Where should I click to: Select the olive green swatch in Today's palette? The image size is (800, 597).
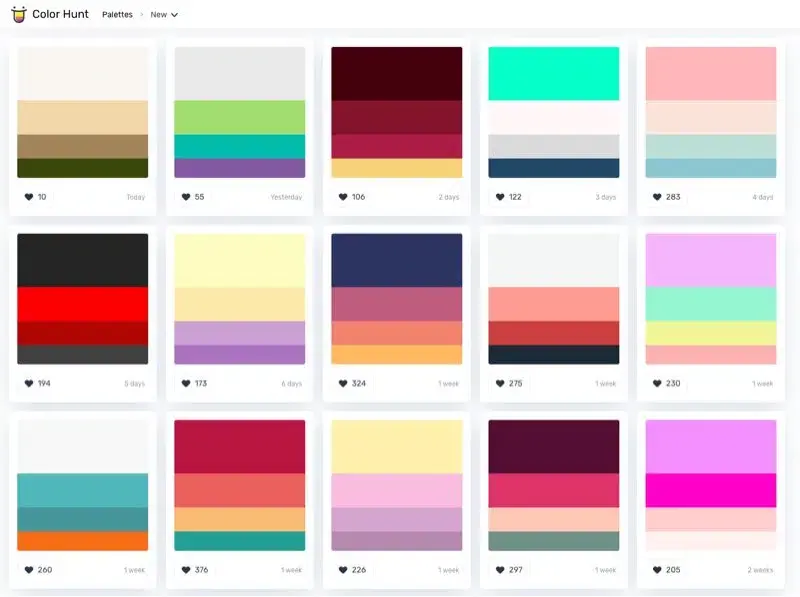click(83, 168)
